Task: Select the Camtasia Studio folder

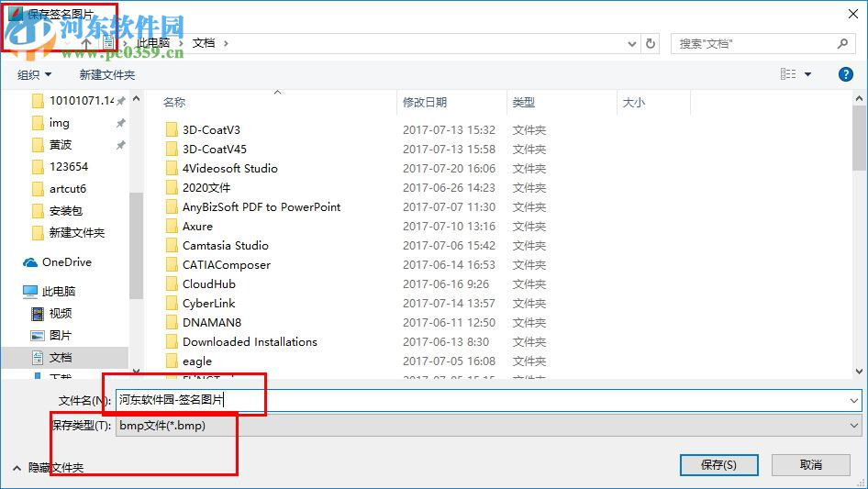Action: [x=226, y=246]
